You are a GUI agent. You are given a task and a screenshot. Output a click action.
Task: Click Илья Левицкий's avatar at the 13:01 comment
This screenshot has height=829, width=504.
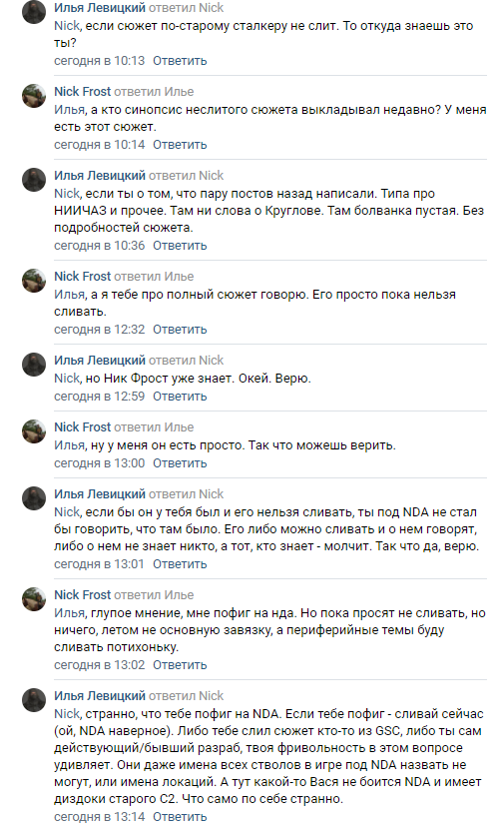33,498
